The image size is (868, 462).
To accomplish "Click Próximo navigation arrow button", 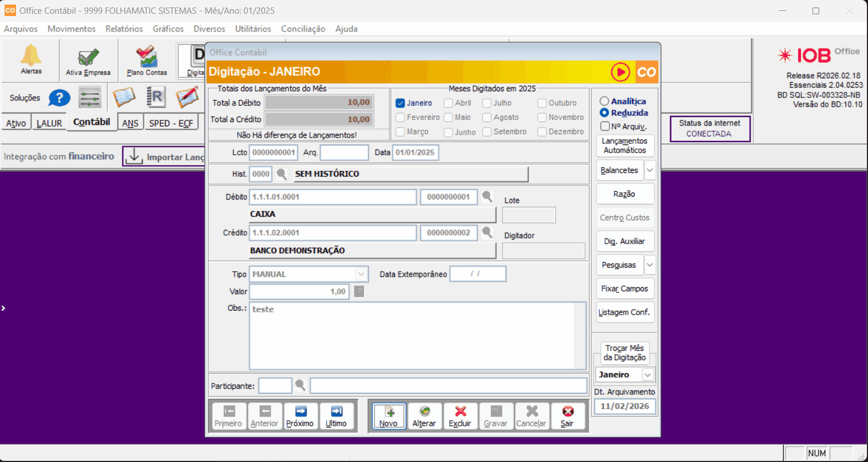I will (300, 416).
